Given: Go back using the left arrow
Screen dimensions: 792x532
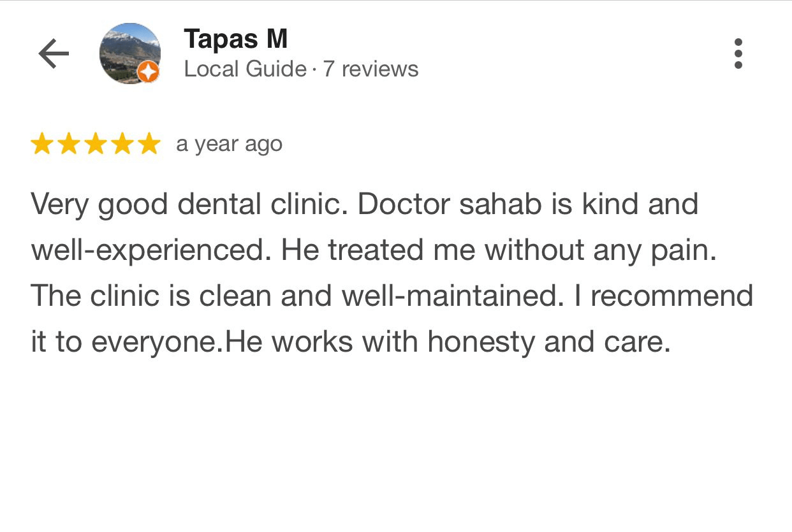Looking at the screenshot, I should pos(54,54).
